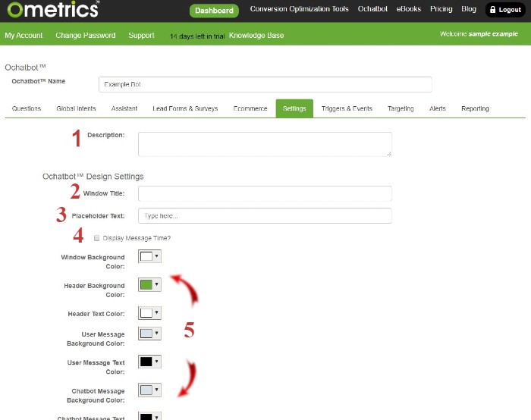Open the Dashboard button
This screenshot has width=531, height=420.
tap(214, 11)
